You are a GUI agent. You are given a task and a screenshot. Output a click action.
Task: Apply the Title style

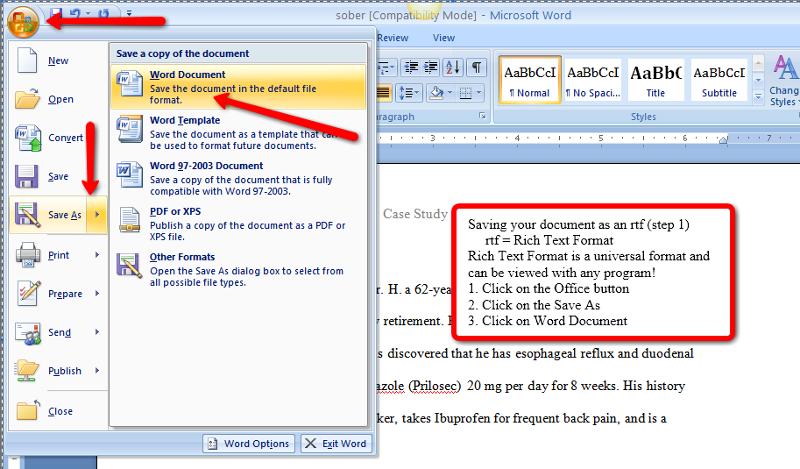click(x=656, y=79)
